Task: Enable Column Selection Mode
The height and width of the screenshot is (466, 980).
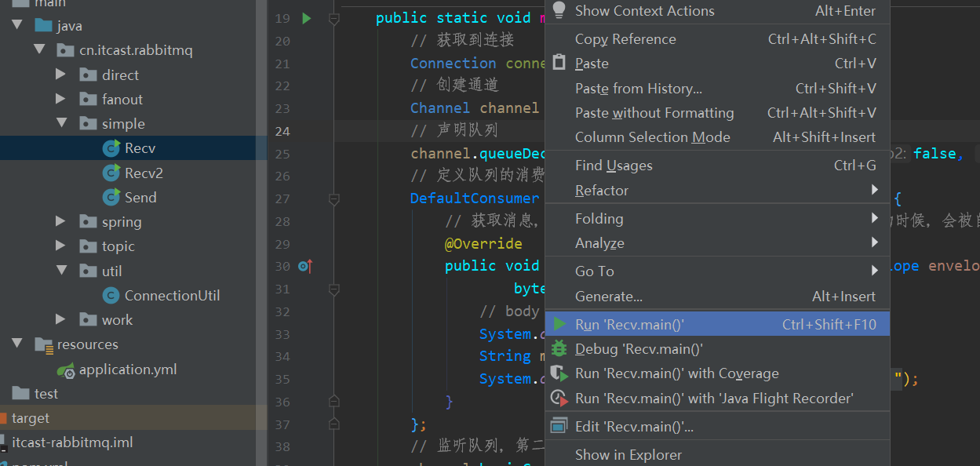Action: 717,137
